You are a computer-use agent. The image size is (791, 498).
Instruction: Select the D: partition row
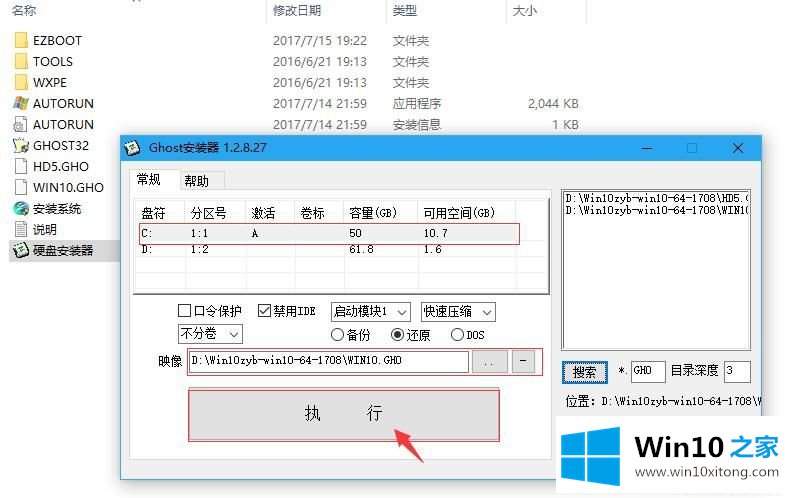329,250
